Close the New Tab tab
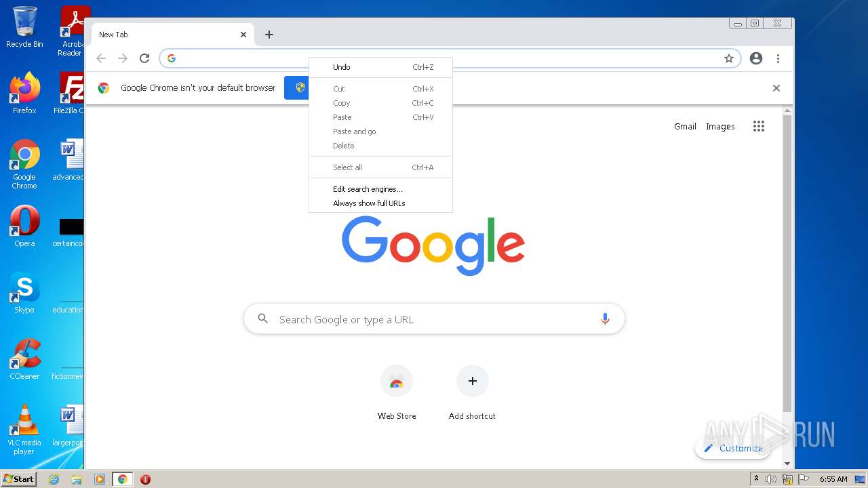Image resolution: width=868 pixels, height=488 pixels. [243, 35]
